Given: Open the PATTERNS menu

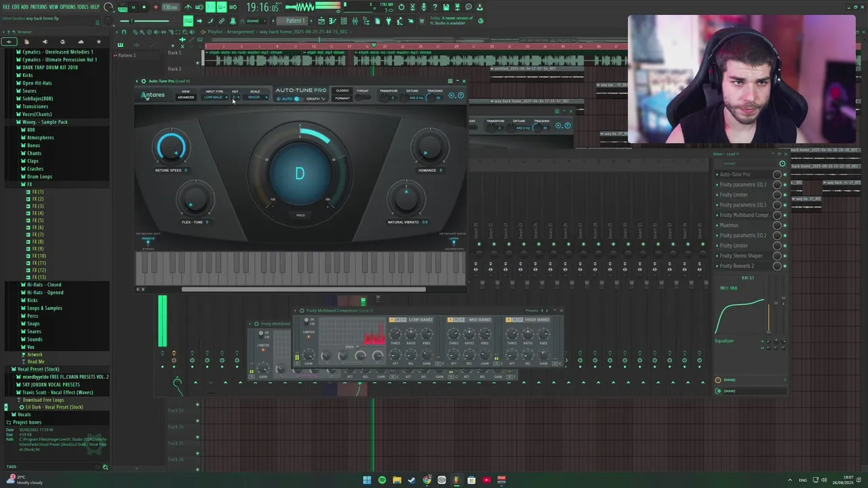Looking at the screenshot, I should (x=37, y=7).
